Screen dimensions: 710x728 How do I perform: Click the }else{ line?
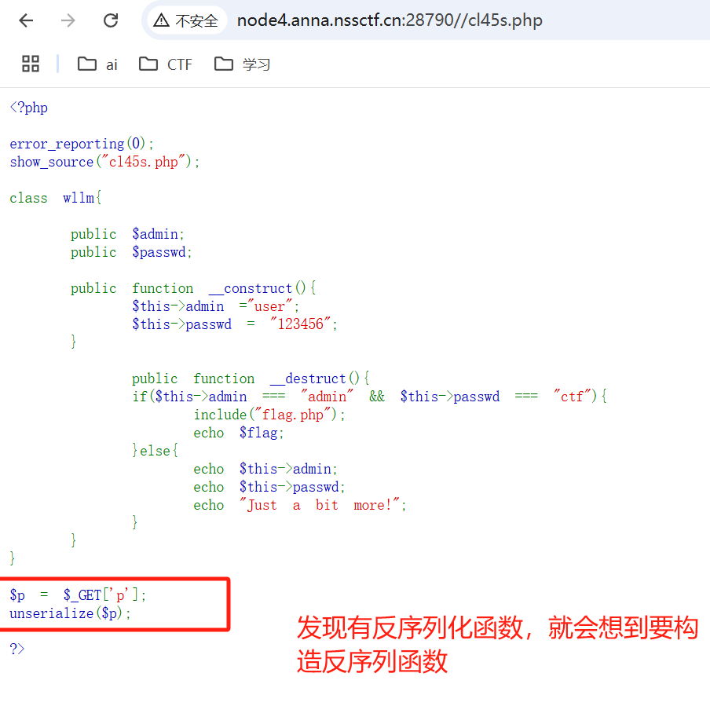coord(155,451)
